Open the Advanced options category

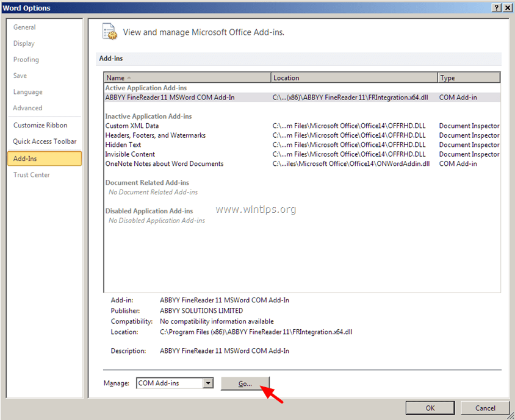tap(27, 108)
